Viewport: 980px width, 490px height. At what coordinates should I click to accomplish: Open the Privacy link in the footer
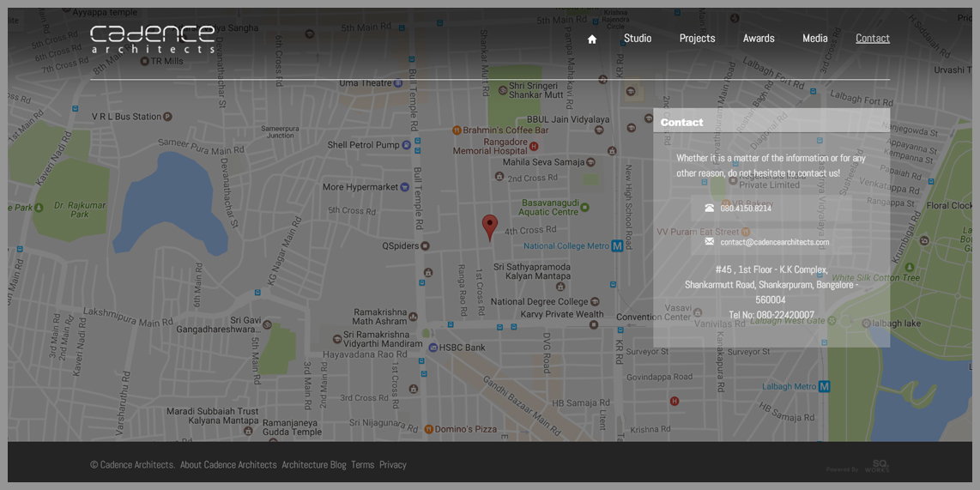392,465
